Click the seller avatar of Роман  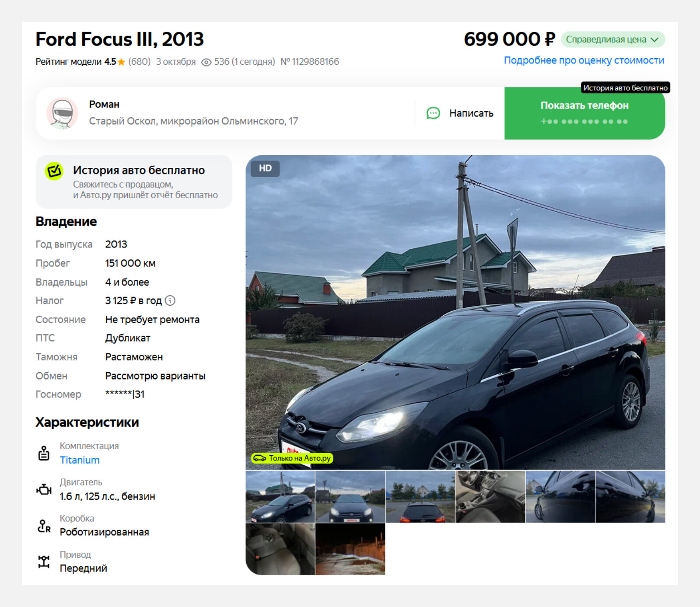click(x=62, y=113)
